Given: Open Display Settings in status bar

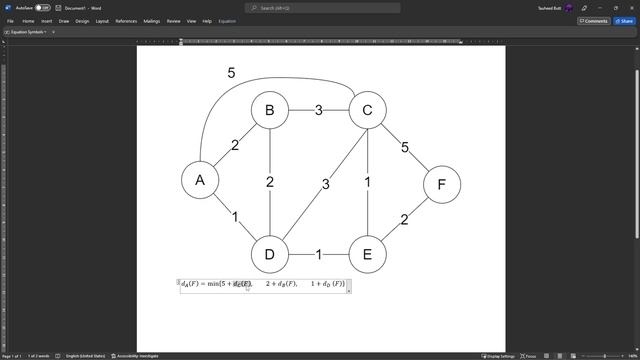Looking at the screenshot, I should point(498,356).
